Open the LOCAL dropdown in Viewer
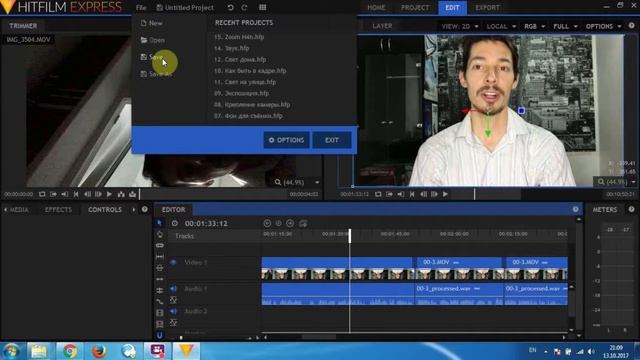The height and width of the screenshot is (360, 640). [501, 26]
